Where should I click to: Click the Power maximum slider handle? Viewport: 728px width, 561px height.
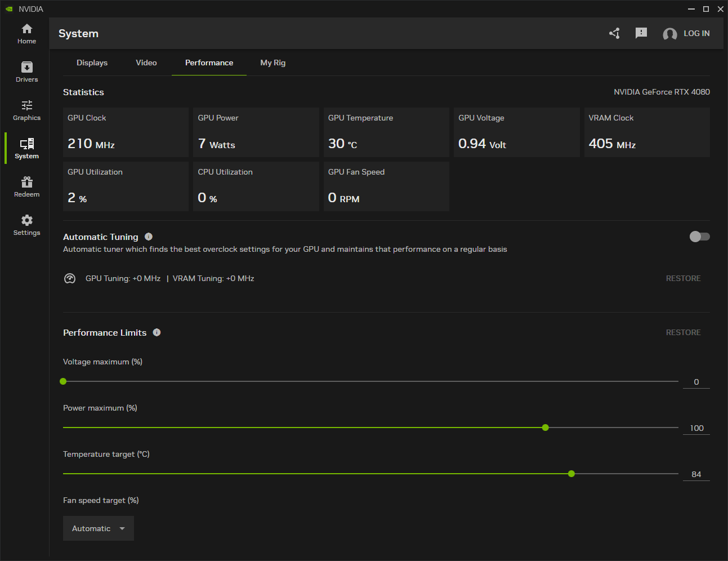pos(546,428)
